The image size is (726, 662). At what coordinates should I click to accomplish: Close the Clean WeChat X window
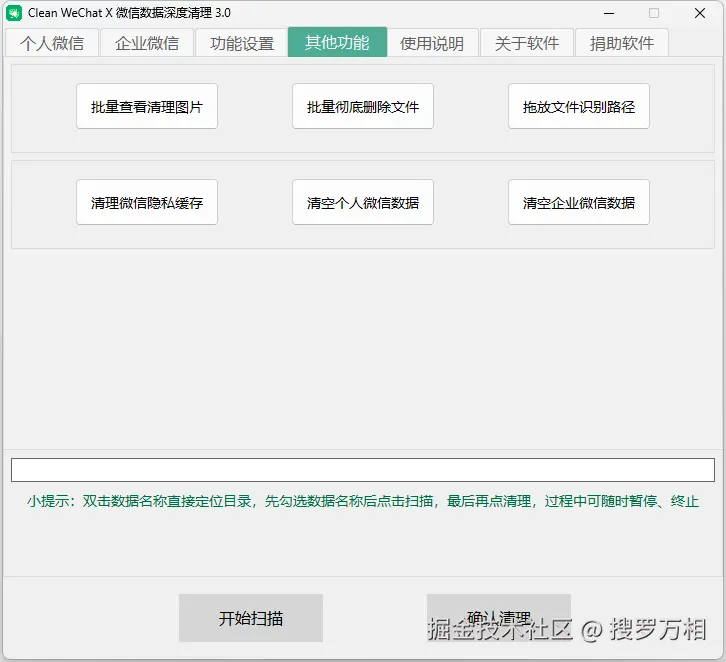pos(700,13)
